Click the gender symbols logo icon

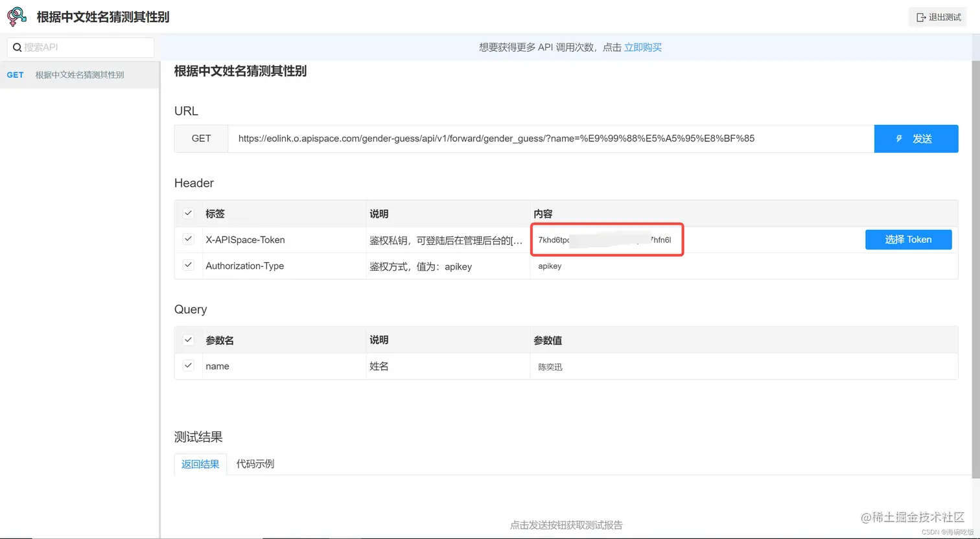(x=17, y=16)
